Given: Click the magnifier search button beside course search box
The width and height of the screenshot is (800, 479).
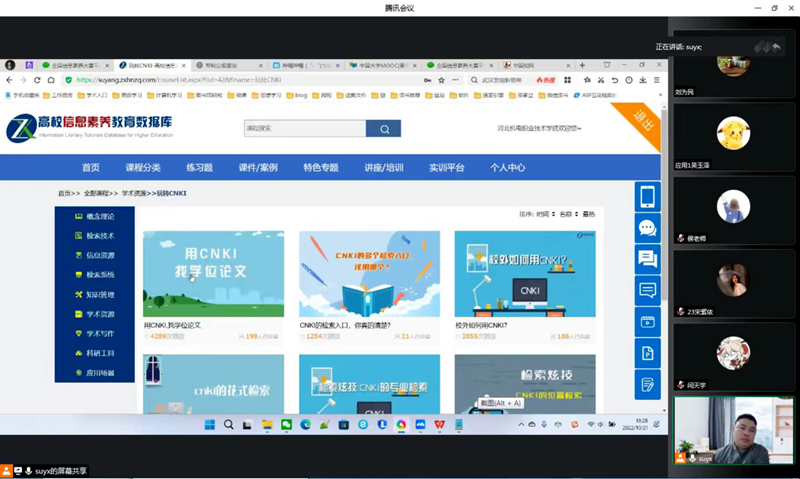Looking at the screenshot, I should tap(384, 129).
